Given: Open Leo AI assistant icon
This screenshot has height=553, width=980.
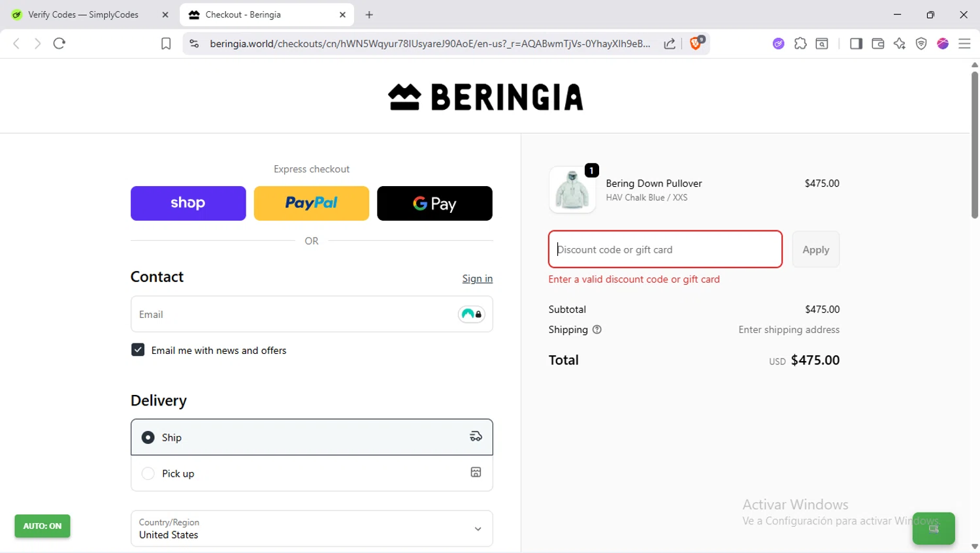Looking at the screenshot, I should (x=900, y=44).
